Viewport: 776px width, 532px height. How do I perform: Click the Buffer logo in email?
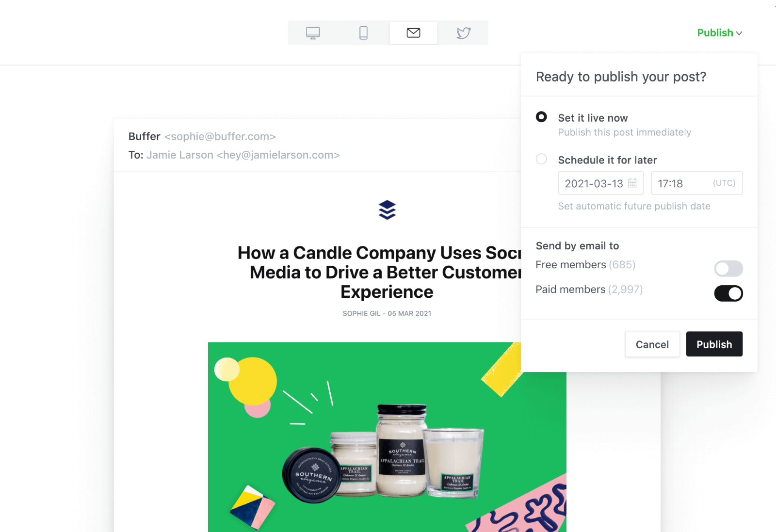point(387,210)
